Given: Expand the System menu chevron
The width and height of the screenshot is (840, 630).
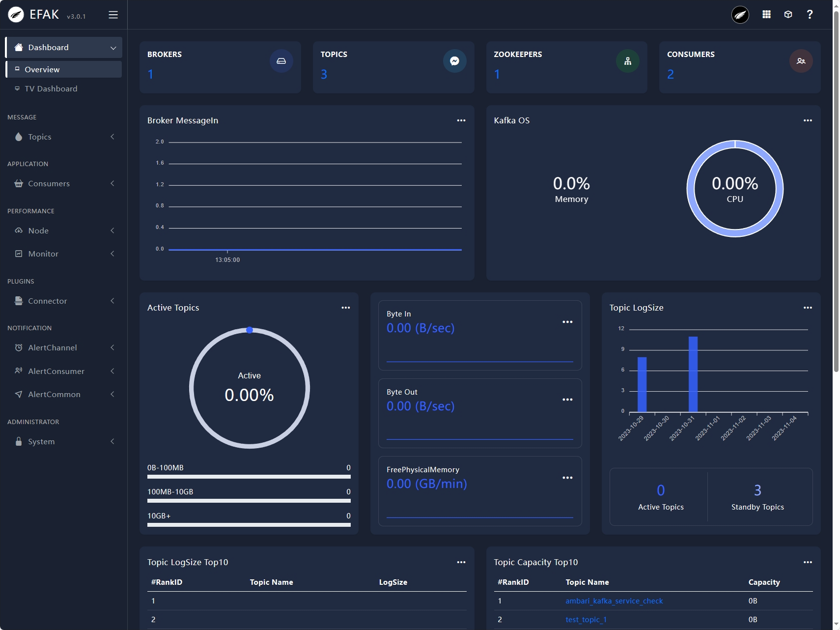Looking at the screenshot, I should point(112,441).
